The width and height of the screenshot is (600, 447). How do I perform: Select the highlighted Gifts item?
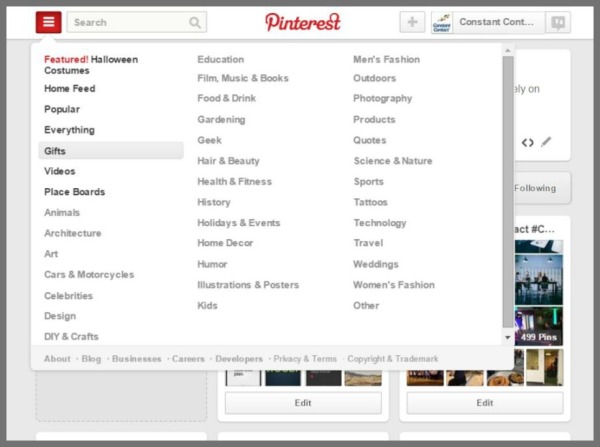tap(111, 150)
